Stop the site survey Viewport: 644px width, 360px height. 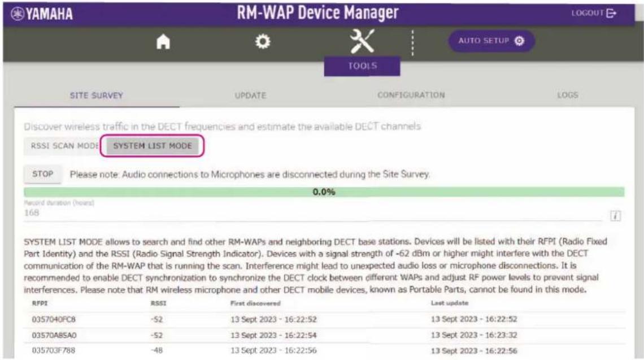(x=43, y=174)
